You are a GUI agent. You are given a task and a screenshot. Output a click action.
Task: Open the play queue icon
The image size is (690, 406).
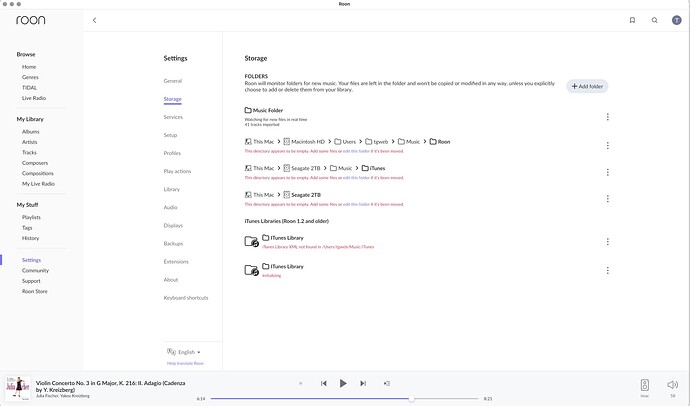[x=386, y=383]
